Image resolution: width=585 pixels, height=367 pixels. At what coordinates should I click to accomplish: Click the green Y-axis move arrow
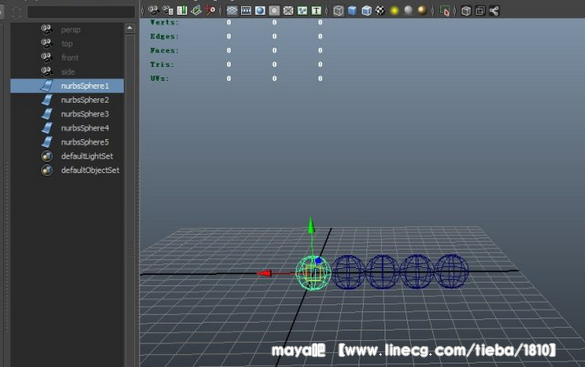(311, 226)
